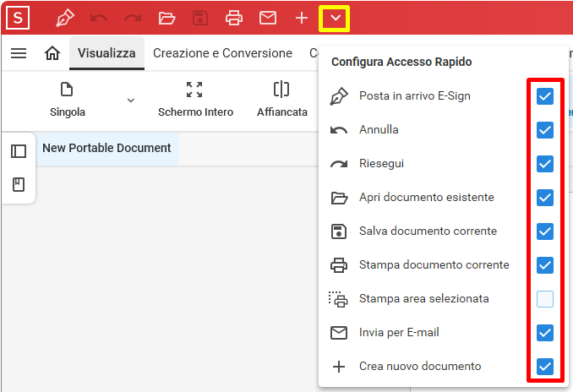Click folder icon beside Apri documento esistente

[x=339, y=198]
